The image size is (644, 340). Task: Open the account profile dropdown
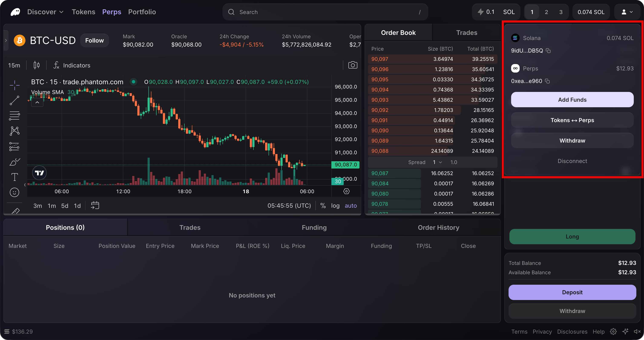tap(627, 12)
